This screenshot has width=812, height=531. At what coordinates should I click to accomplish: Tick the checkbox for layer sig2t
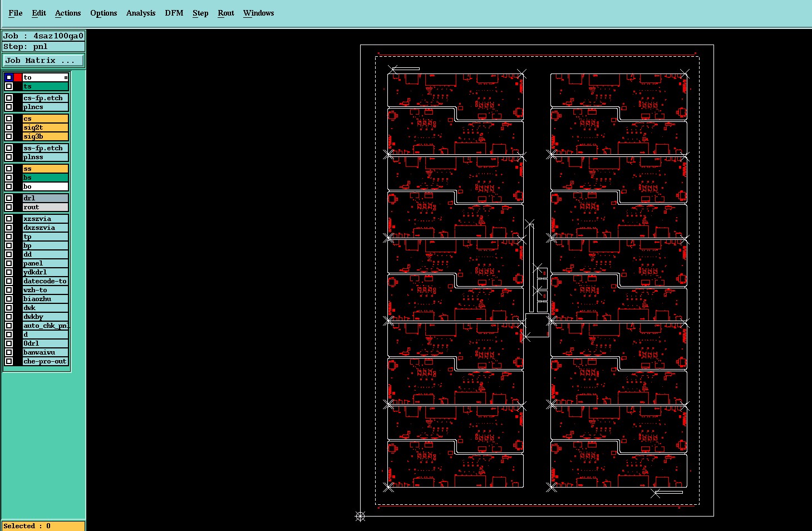tap(9, 127)
